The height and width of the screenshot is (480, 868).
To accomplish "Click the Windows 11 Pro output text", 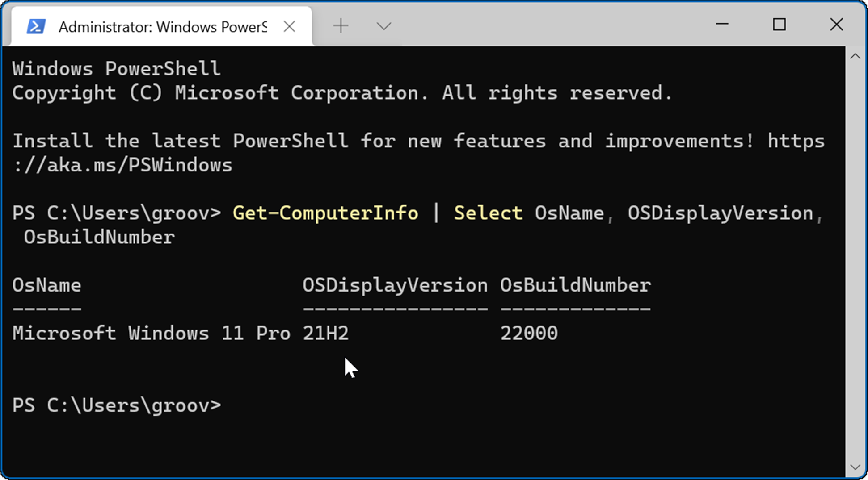I will coord(151,333).
